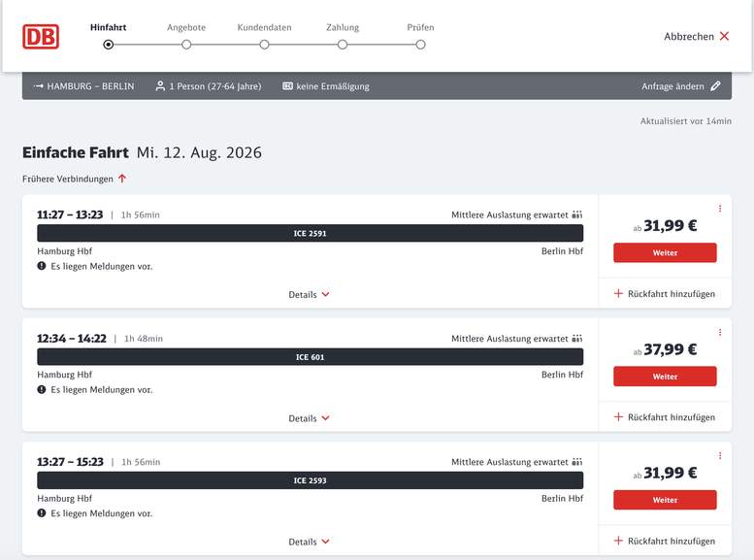
Task: Go to the Prüfen step label
Action: coord(421,27)
